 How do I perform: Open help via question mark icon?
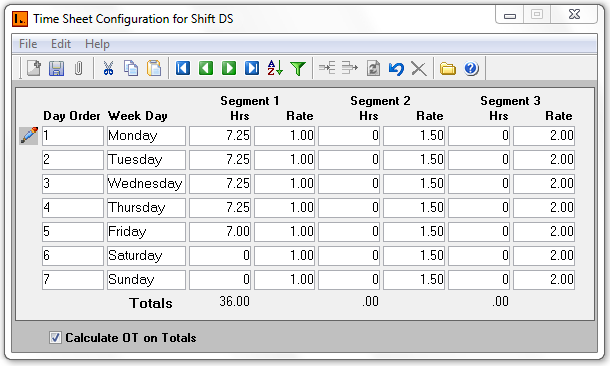[471, 68]
